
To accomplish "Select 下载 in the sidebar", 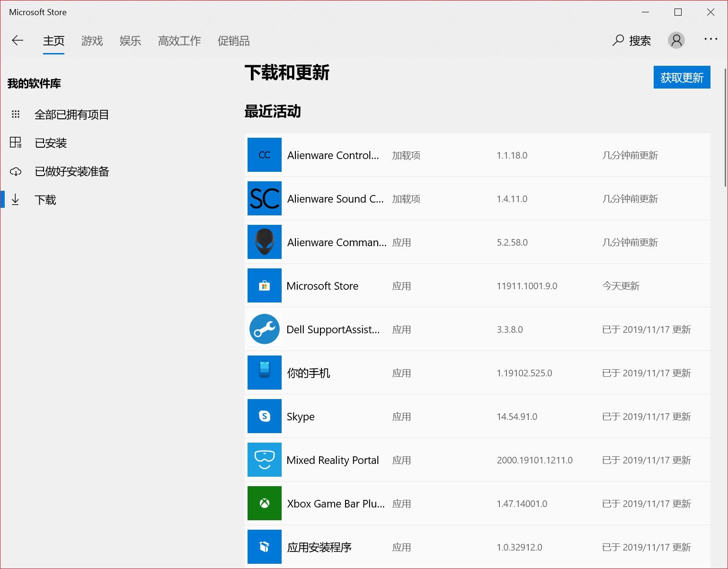I will (45, 200).
